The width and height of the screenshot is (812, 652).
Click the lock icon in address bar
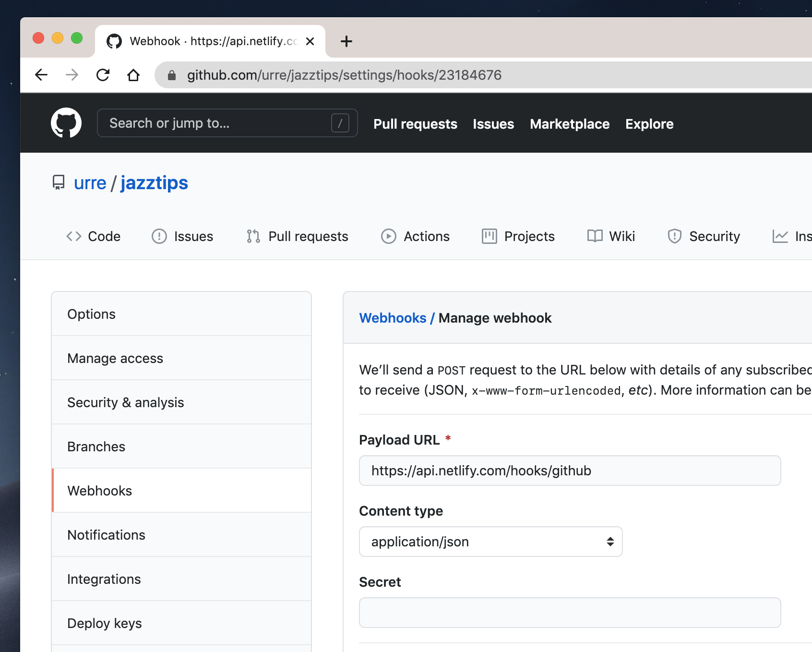point(172,75)
